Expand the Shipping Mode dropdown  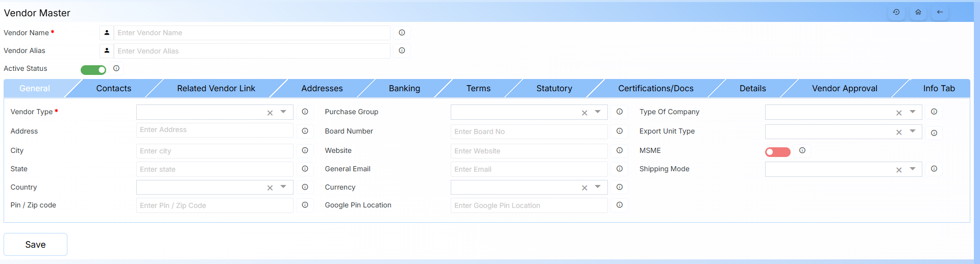click(x=912, y=169)
